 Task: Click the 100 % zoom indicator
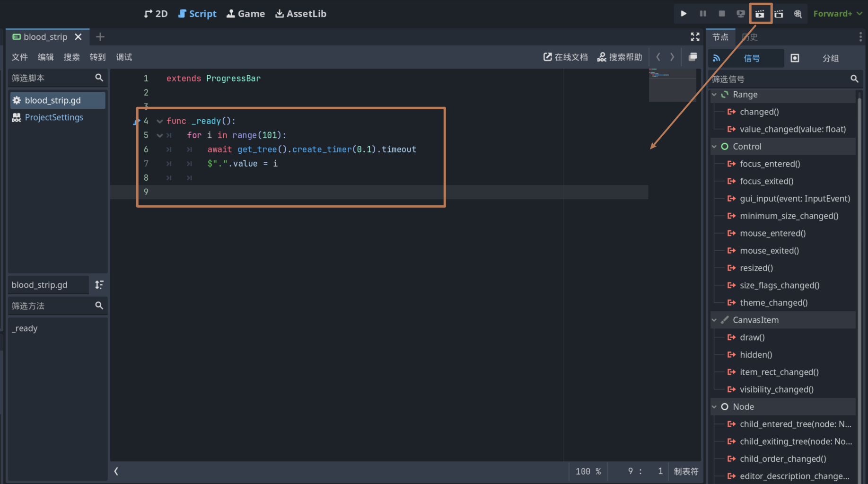588,472
